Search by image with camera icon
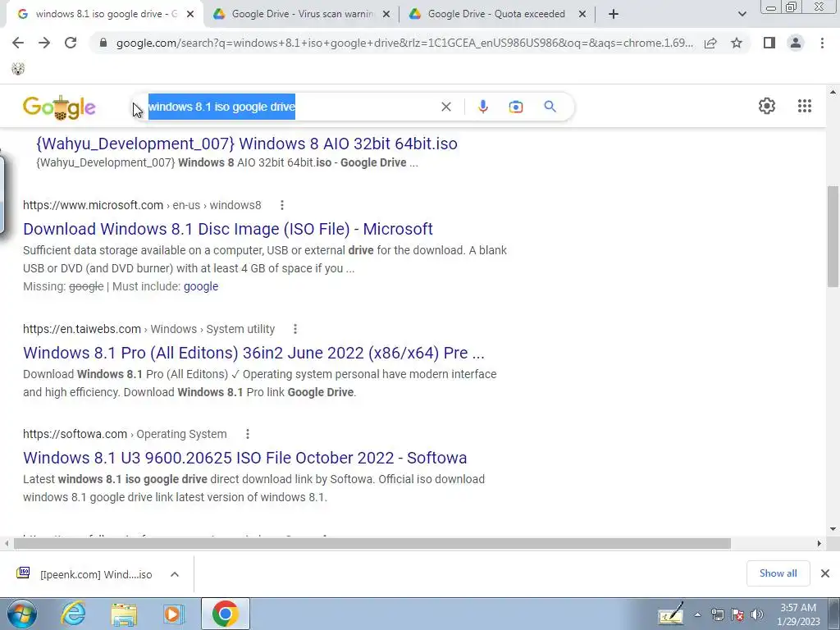This screenshot has width=840, height=630. 516,107
